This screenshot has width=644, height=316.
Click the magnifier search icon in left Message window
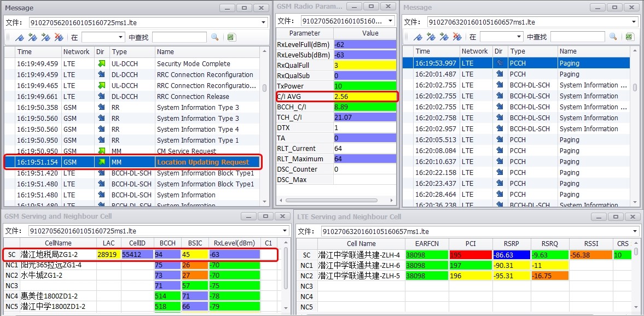click(215, 37)
